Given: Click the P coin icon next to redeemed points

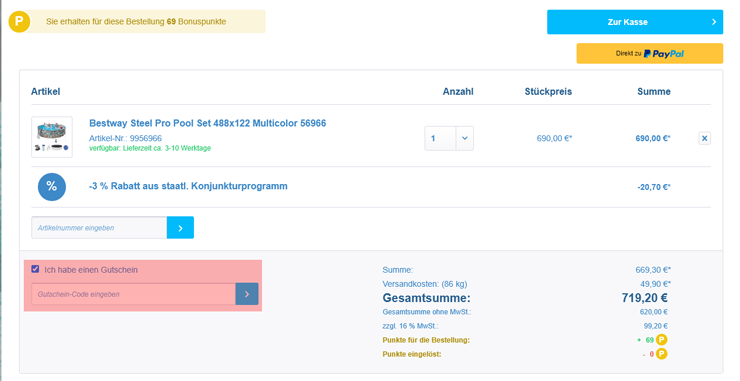Looking at the screenshot, I should coord(662,354).
